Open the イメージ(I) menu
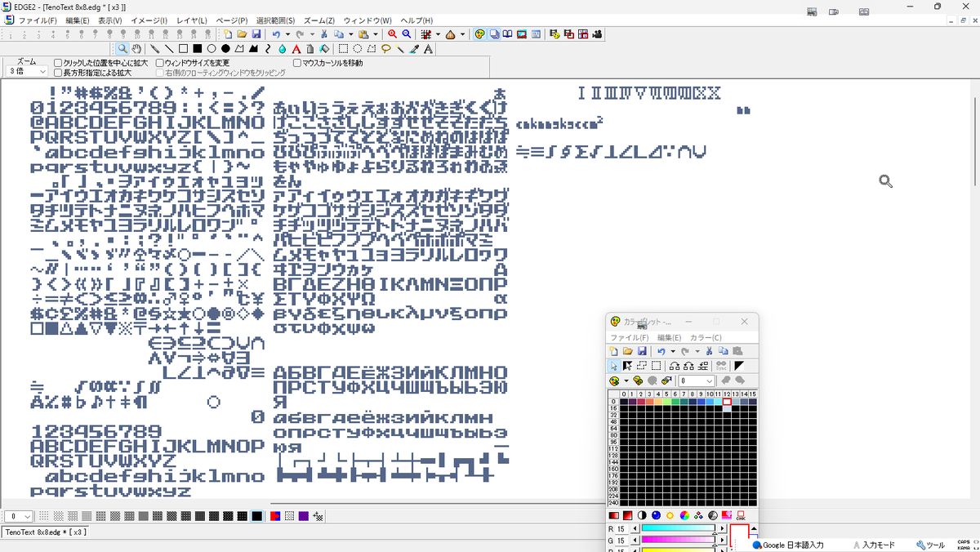The width and height of the screenshot is (980, 552). tap(149, 20)
